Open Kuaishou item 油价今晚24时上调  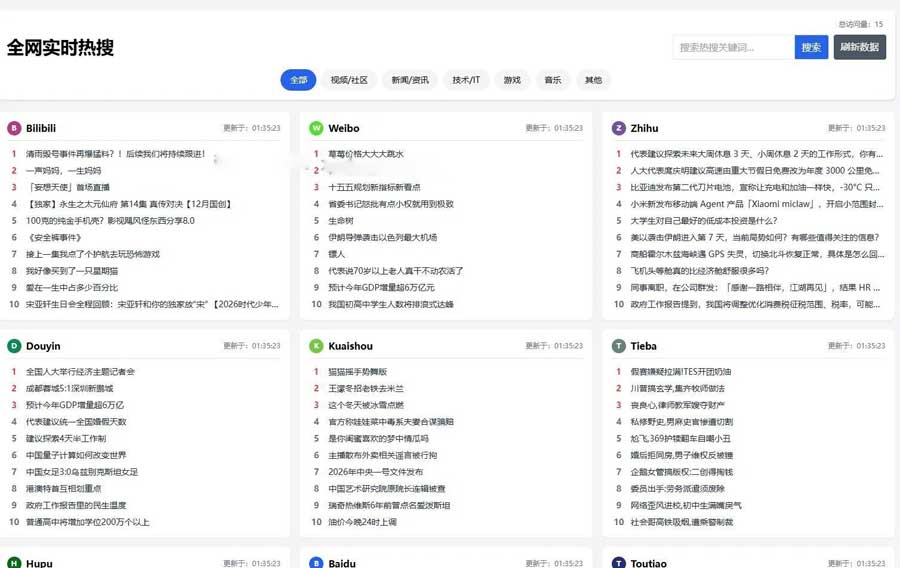coord(362,522)
